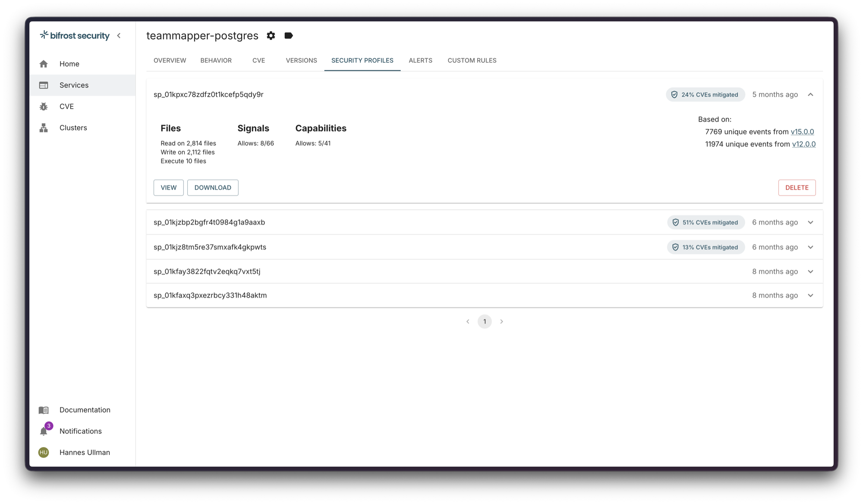Click the View button
863x504 pixels.
tap(169, 188)
